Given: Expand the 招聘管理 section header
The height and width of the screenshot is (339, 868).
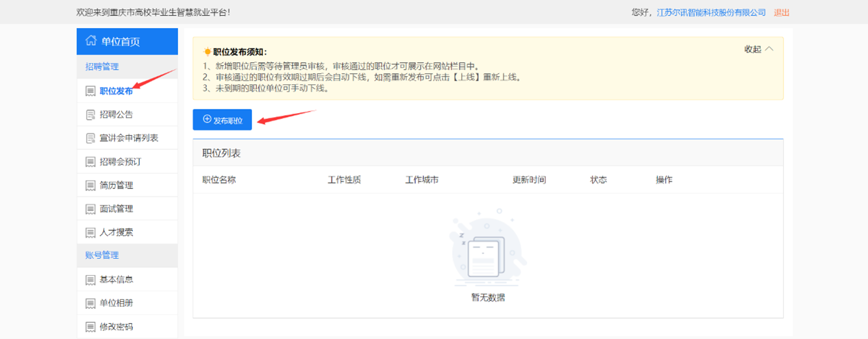Looking at the screenshot, I should (102, 66).
